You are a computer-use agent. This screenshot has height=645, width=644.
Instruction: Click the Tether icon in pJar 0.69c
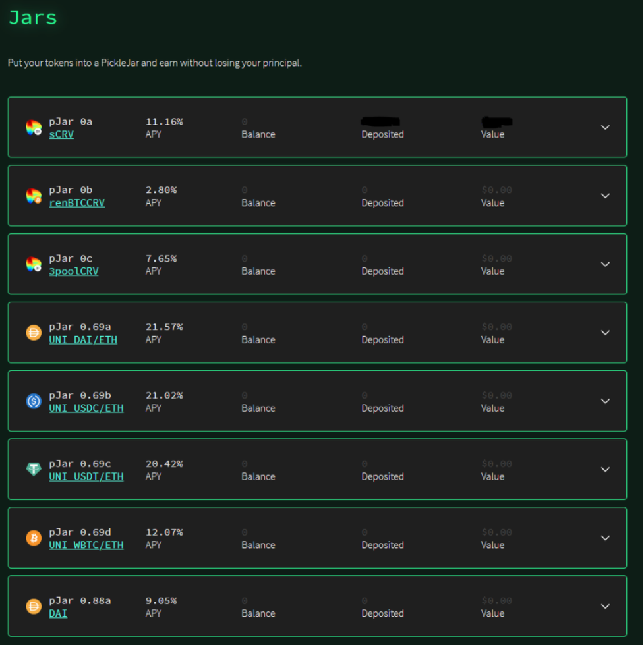34,469
